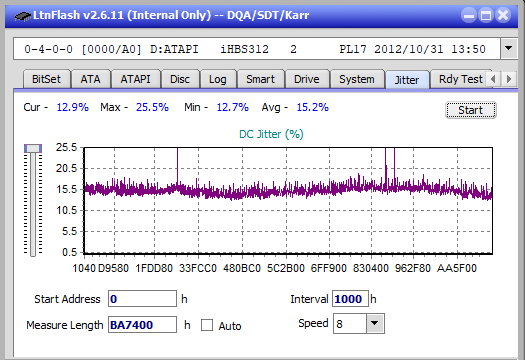Click the LtnFlash chip icon in title bar
525x360 pixels.
tap(22, 16)
